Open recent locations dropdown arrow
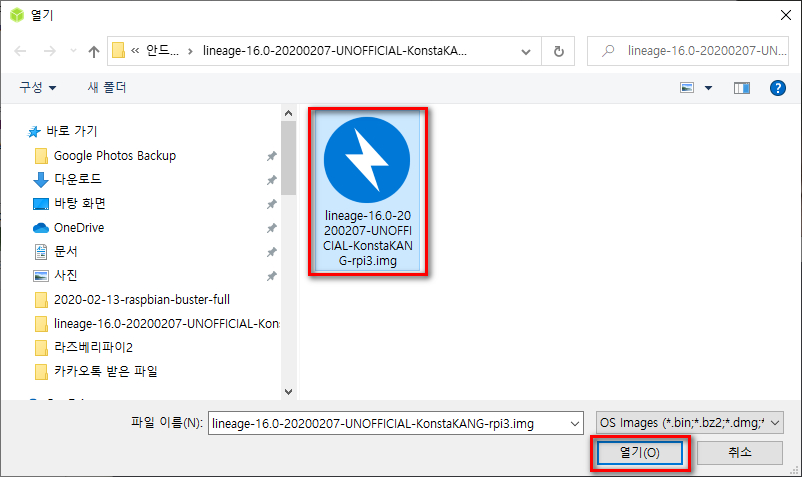This screenshot has width=802, height=477. point(73,51)
